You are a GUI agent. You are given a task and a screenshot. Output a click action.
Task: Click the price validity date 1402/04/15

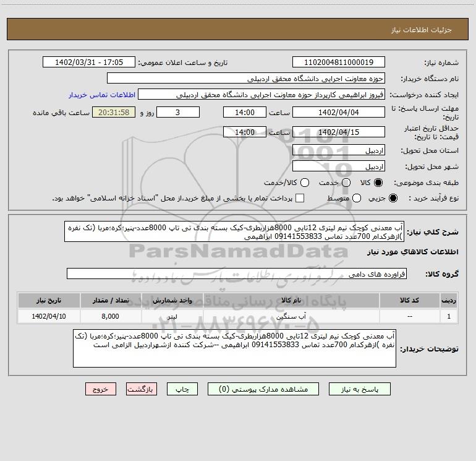point(339,132)
